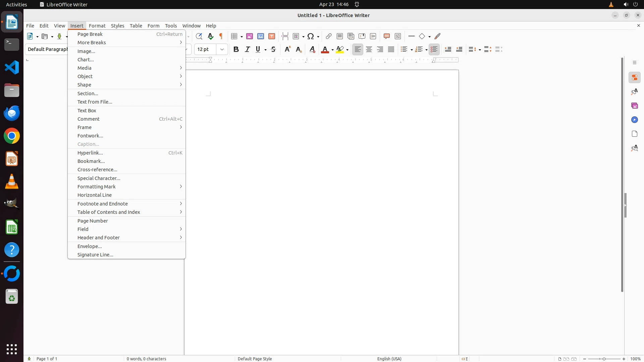The width and height of the screenshot is (644, 362).
Task: Toggle Formatting Marks pilcrow button
Action: pyautogui.click(x=221, y=36)
